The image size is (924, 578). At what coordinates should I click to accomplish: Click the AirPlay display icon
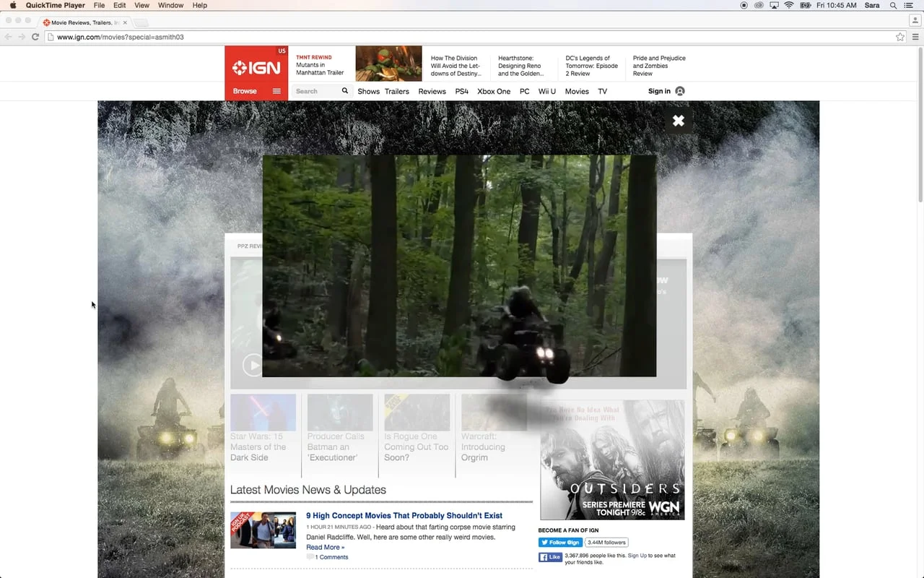(774, 5)
